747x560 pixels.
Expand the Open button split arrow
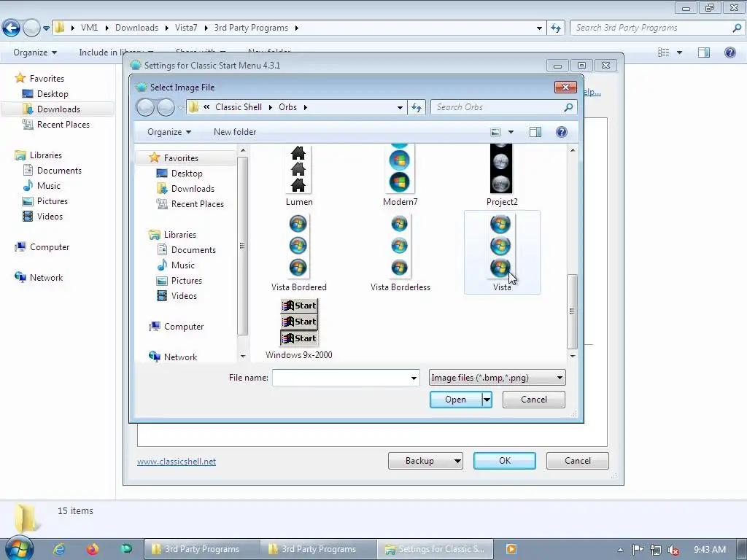pos(487,400)
